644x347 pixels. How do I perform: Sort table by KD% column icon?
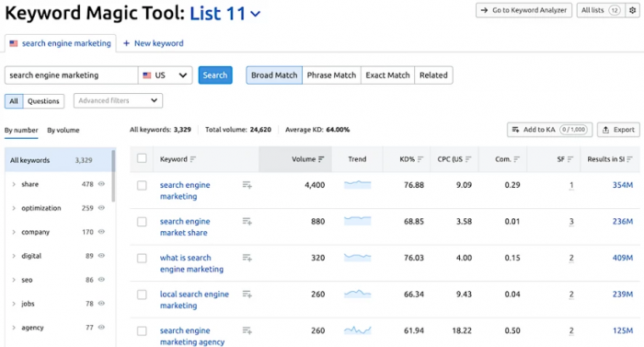tap(420, 159)
